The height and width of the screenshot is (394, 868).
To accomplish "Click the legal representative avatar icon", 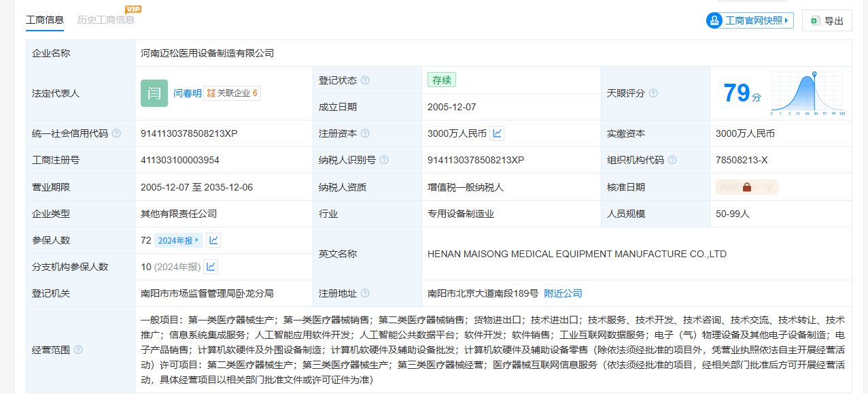I will point(154,93).
